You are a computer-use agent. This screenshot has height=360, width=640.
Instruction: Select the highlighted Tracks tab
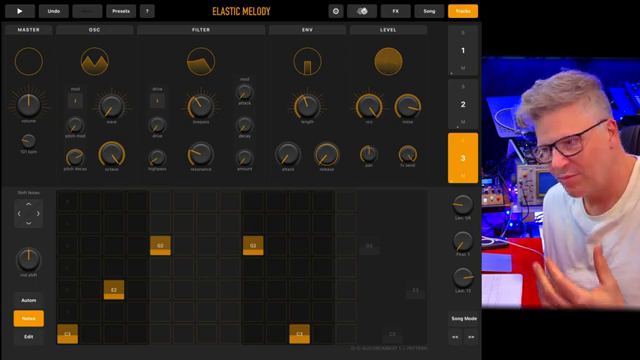(463, 11)
